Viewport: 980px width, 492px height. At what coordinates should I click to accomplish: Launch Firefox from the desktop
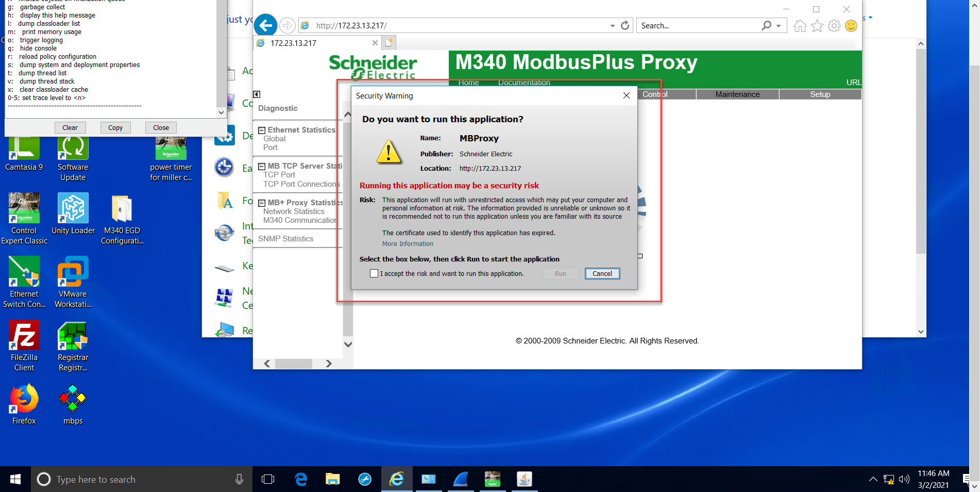point(24,404)
